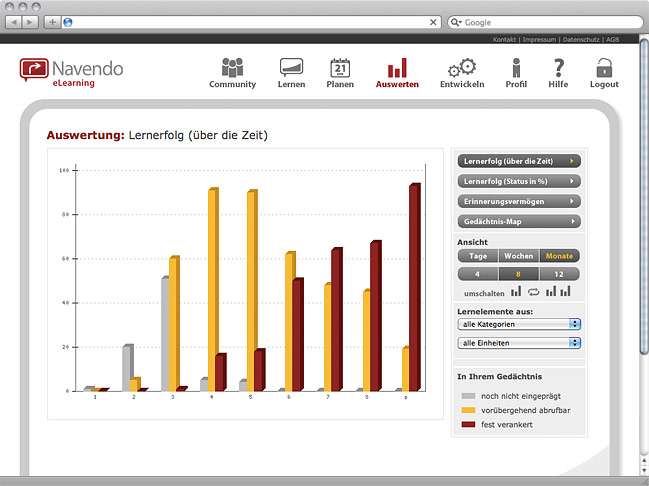Click the Impressum link at top
This screenshot has width=649, height=486.
point(538,39)
